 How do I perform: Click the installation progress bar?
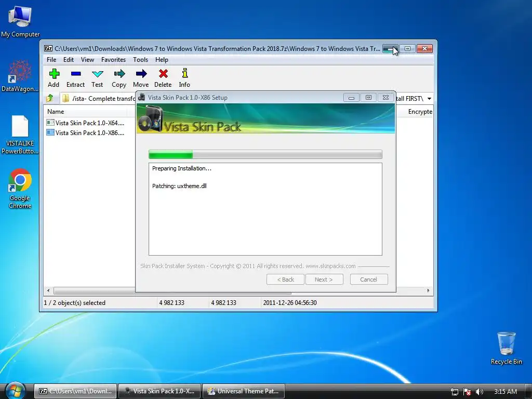point(265,154)
